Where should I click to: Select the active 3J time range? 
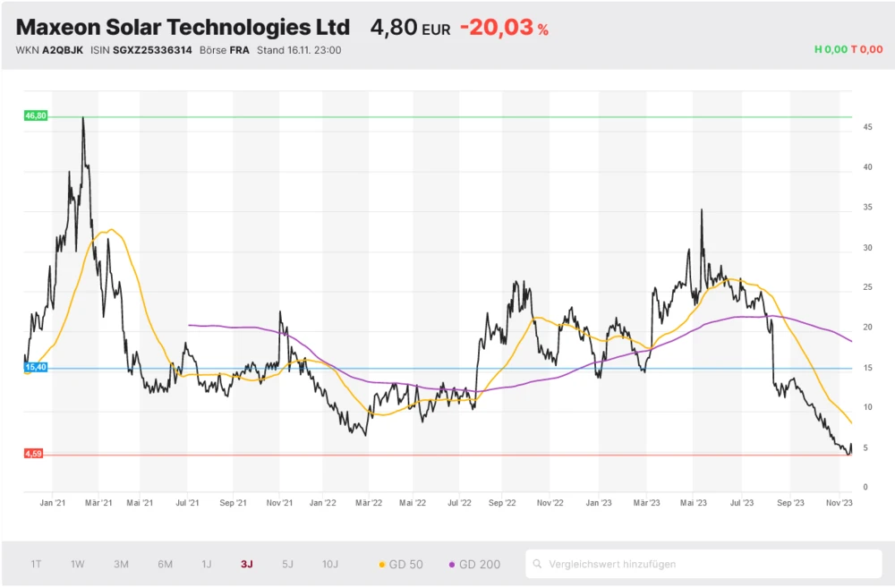(246, 564)
